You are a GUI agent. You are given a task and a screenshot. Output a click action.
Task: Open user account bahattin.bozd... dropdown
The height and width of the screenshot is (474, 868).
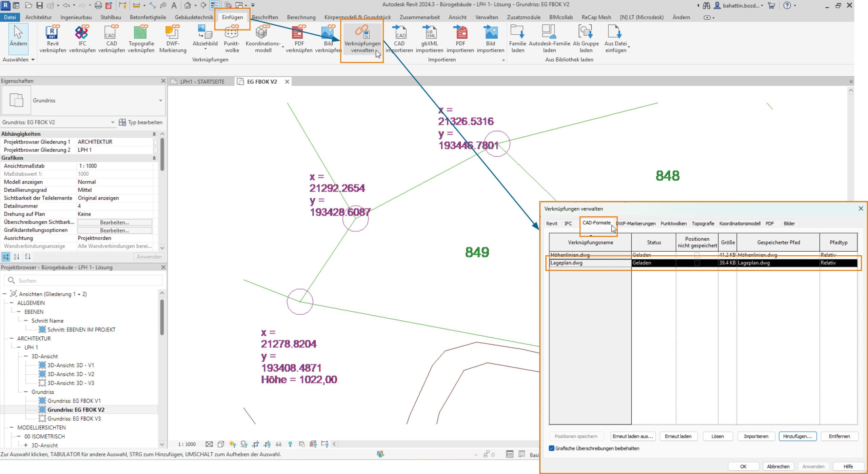tap(738, 5)
